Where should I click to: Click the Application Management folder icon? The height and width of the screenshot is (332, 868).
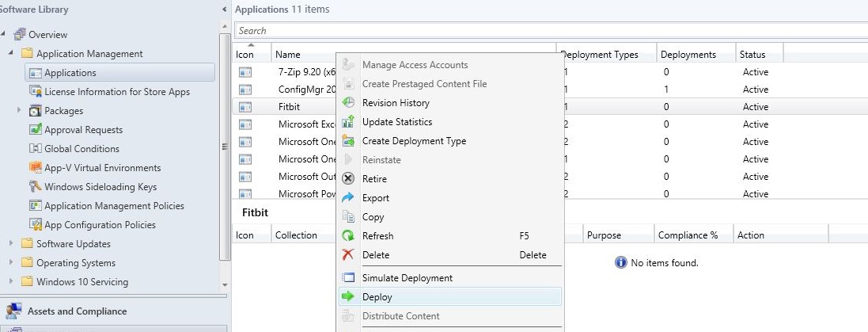27,54
